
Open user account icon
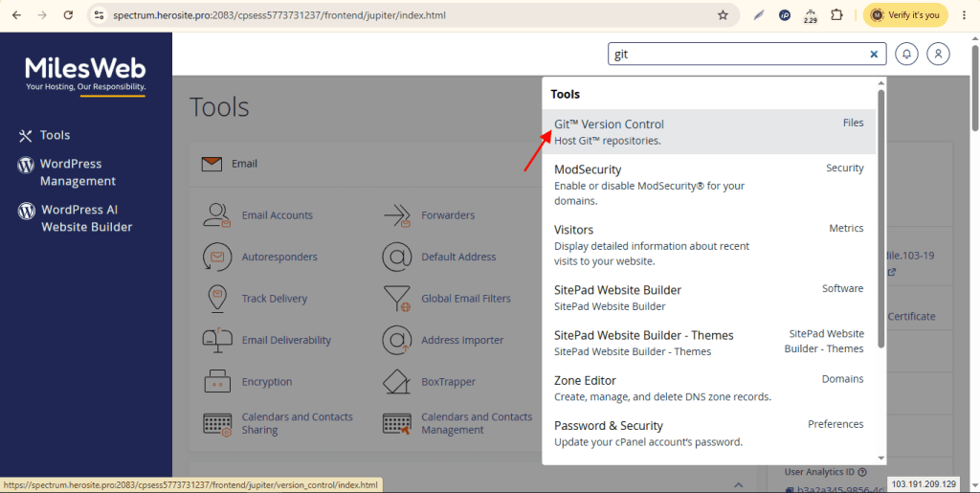pyautogui.click(x=938, y=54)
